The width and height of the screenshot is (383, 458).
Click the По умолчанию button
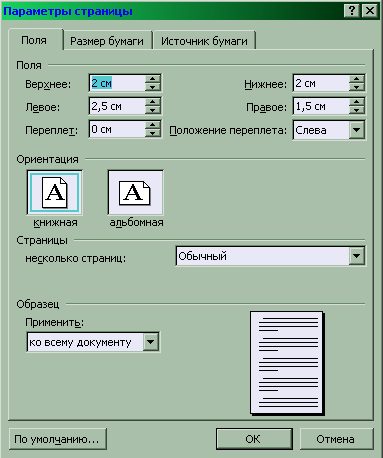58,439
